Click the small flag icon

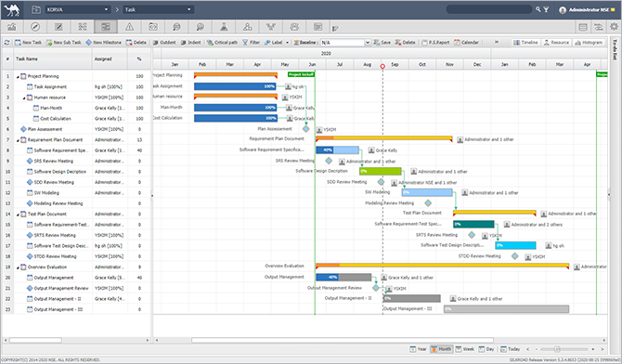335,28
